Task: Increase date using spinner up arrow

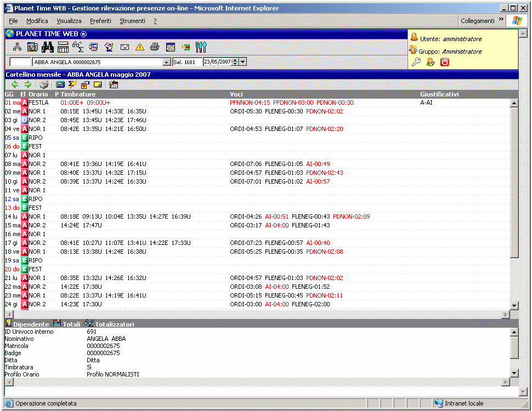Action: click(x=235, y=60)
